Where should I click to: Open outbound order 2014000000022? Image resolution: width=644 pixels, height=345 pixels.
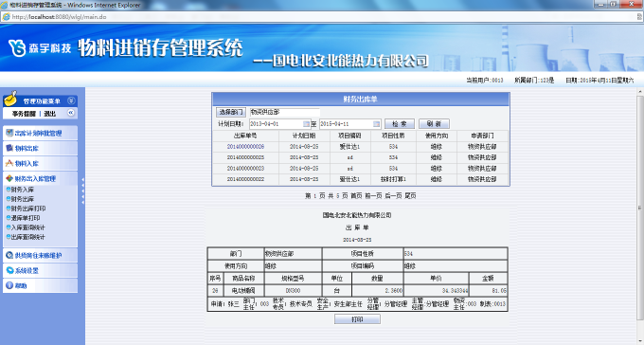tap(245, 179)
